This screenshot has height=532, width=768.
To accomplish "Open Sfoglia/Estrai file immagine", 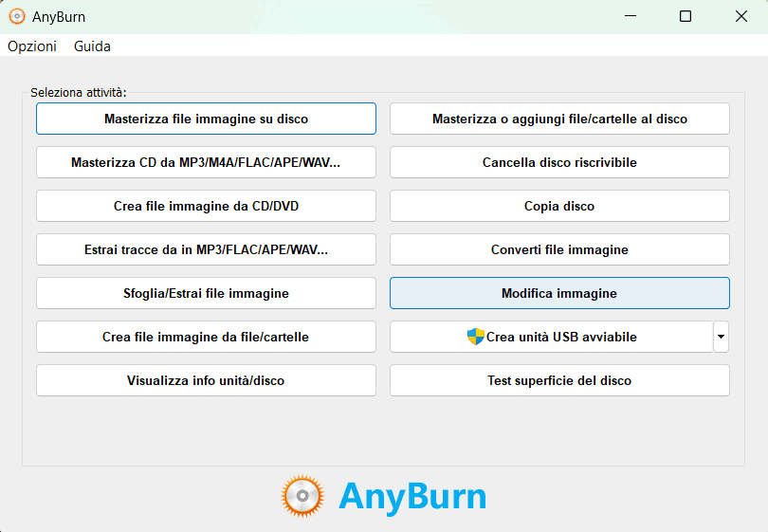I will (206, 293).
